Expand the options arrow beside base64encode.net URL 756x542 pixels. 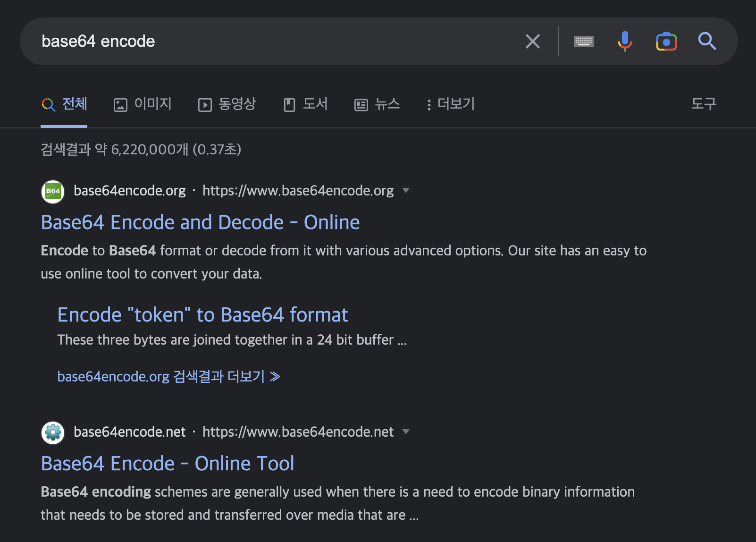(406, 432)
